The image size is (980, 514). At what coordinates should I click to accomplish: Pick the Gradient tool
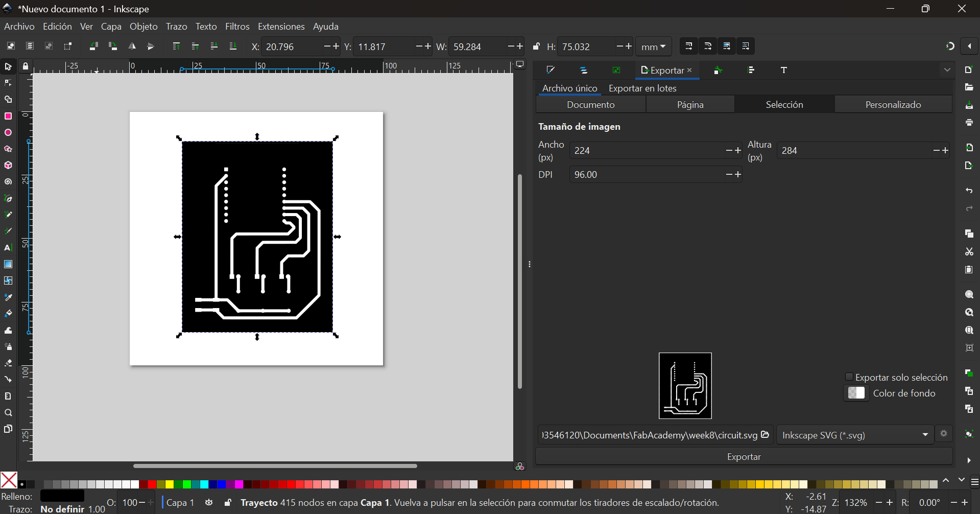8,264
